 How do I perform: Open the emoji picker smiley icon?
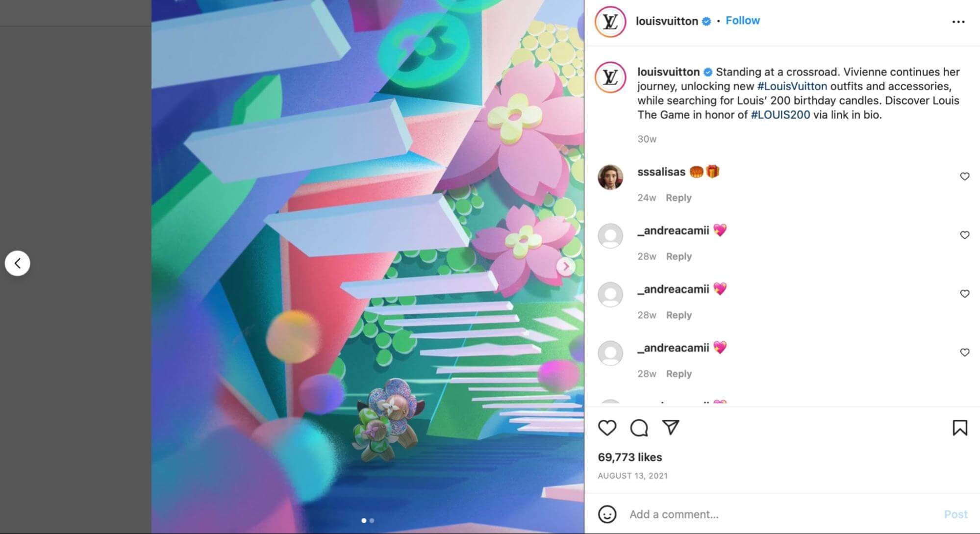607,514
